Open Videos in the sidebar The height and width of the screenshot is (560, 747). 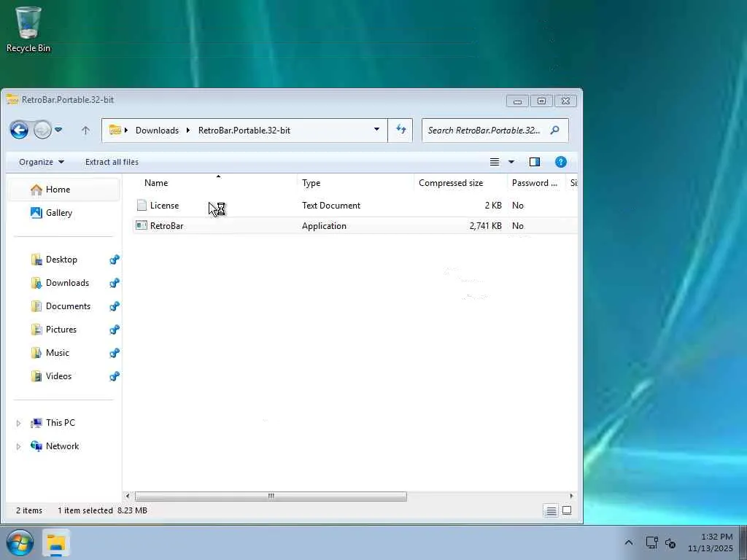click(58, 376)
